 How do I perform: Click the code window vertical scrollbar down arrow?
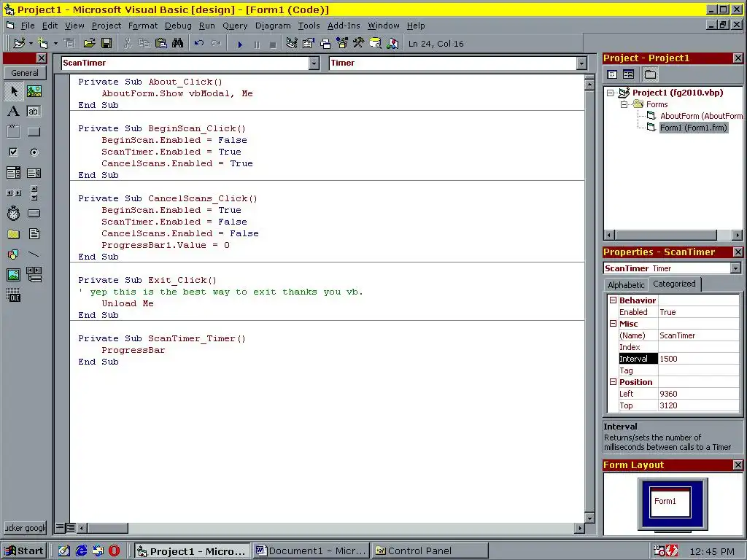click(x=589, y=518)
